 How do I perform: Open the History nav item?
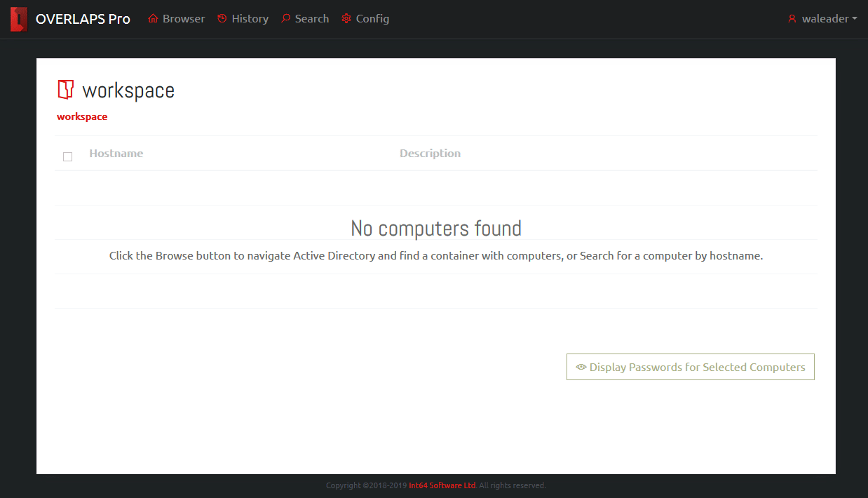(243, 19)
